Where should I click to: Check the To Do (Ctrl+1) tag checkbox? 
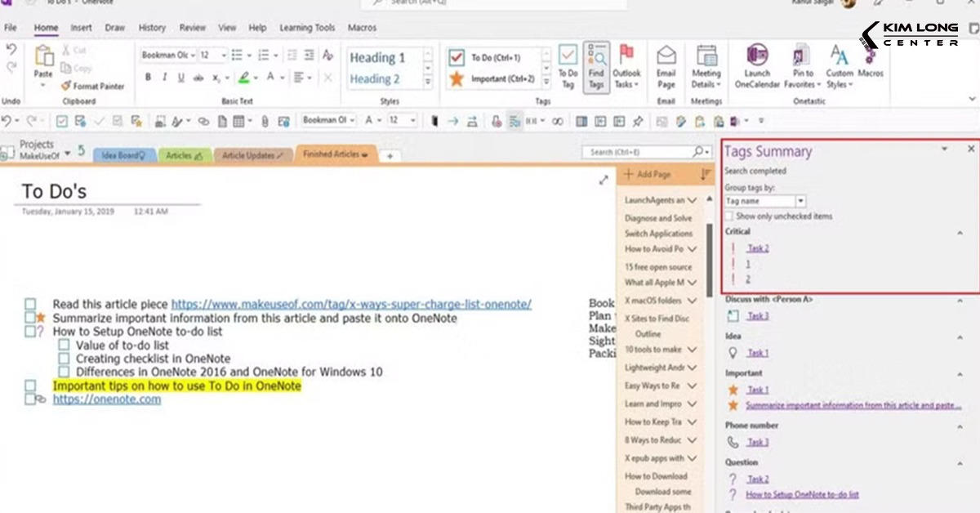(455, 57)
